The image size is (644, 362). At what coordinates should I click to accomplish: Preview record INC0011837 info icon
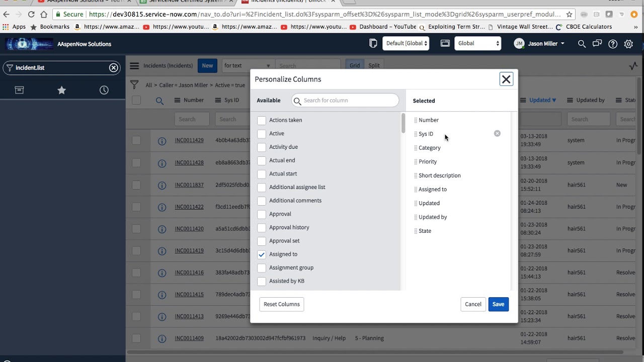(162, 186)
